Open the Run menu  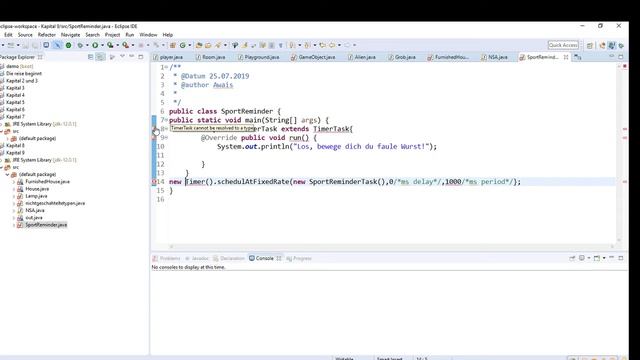(x=130, y=35)
